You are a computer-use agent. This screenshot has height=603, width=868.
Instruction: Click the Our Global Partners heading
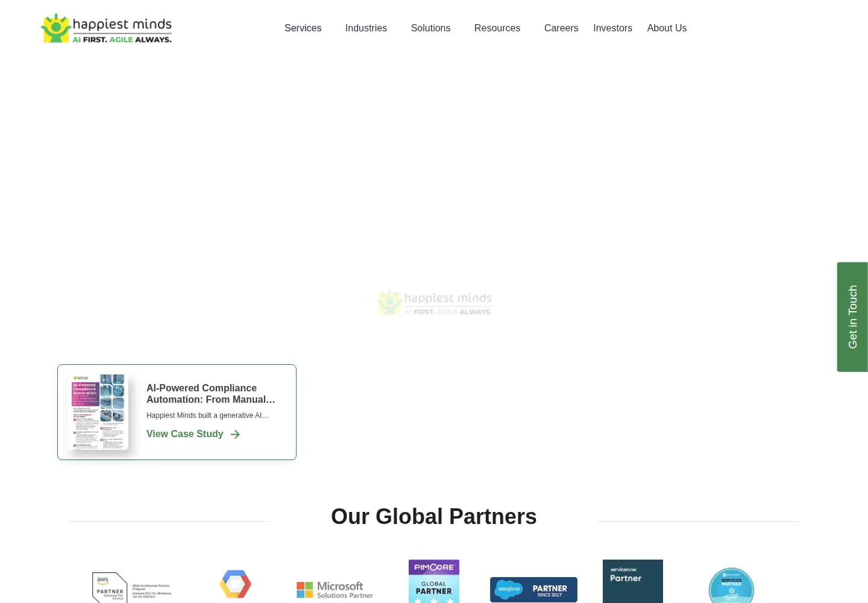[434, 517]
